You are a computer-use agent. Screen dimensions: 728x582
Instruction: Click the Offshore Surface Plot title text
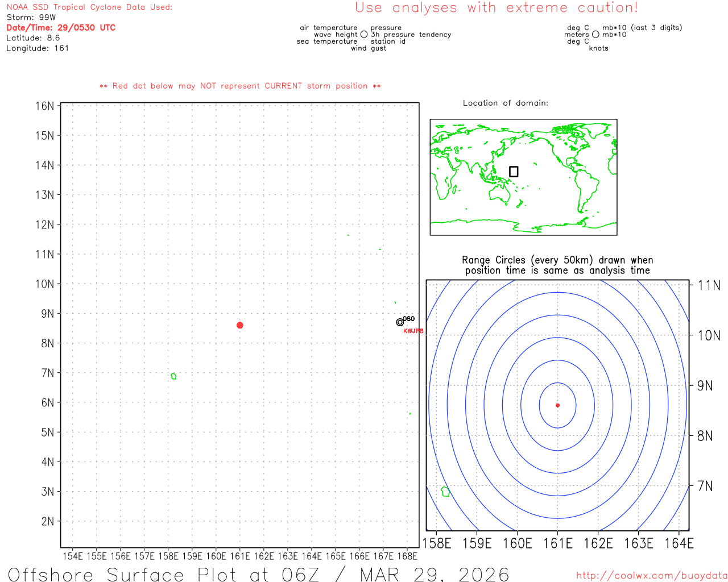click(x=259, y=574)
